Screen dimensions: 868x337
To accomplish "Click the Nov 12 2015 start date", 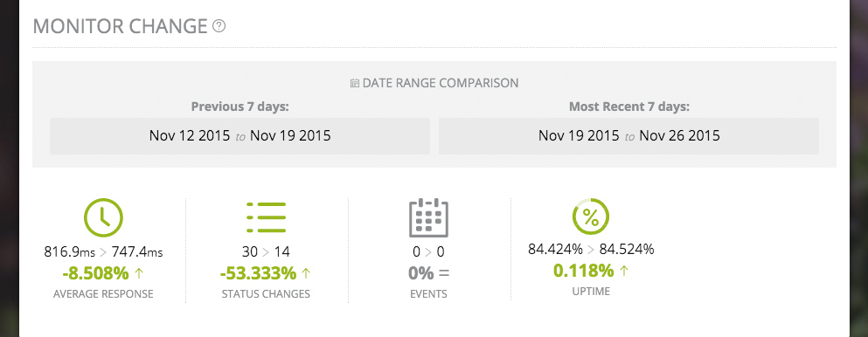I will pyautogui.click(x=190, y=135).
